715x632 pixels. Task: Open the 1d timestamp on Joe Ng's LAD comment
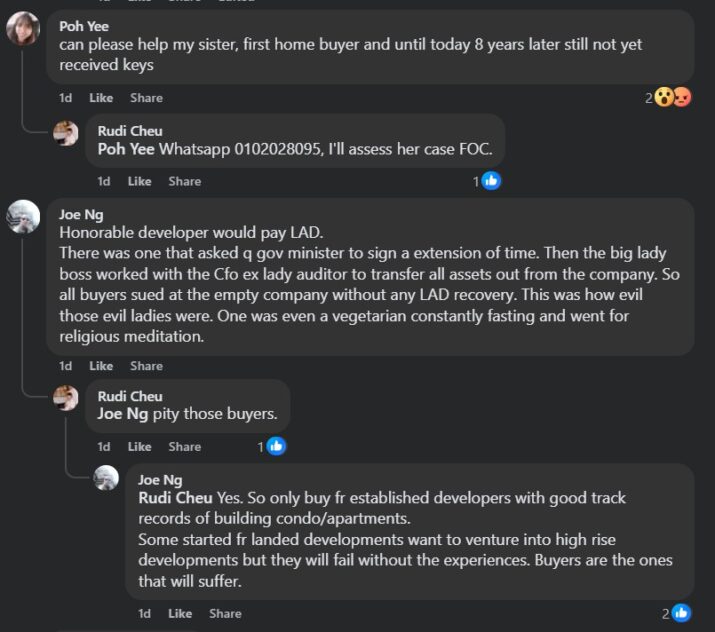pyautogui.click(x=66, y=366)
